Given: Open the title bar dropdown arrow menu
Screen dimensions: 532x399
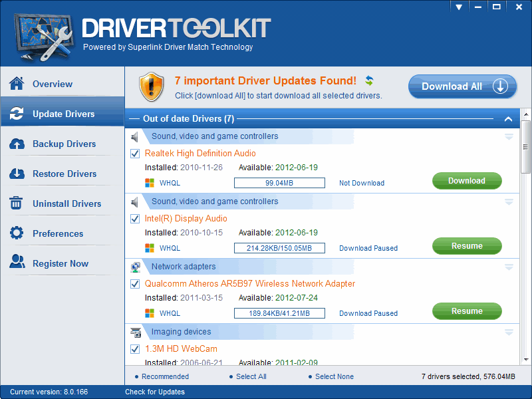Looking at the screenshot, I should [x=458, y=7].
